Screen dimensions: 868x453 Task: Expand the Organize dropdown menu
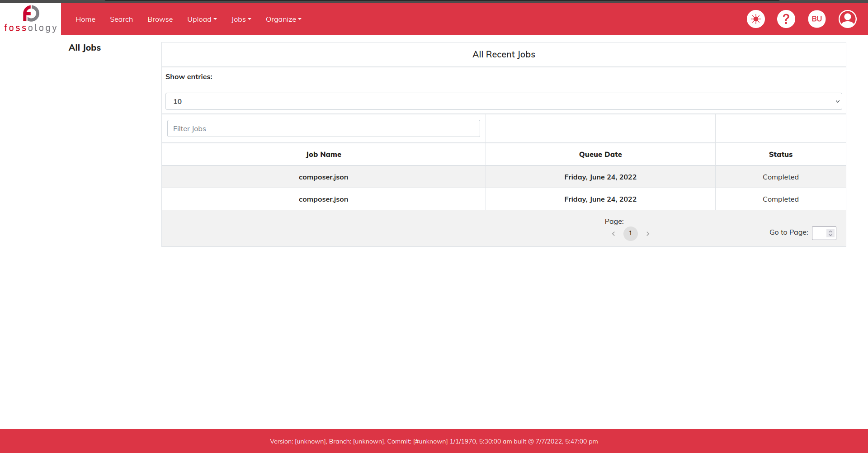[x=283, y=19]
